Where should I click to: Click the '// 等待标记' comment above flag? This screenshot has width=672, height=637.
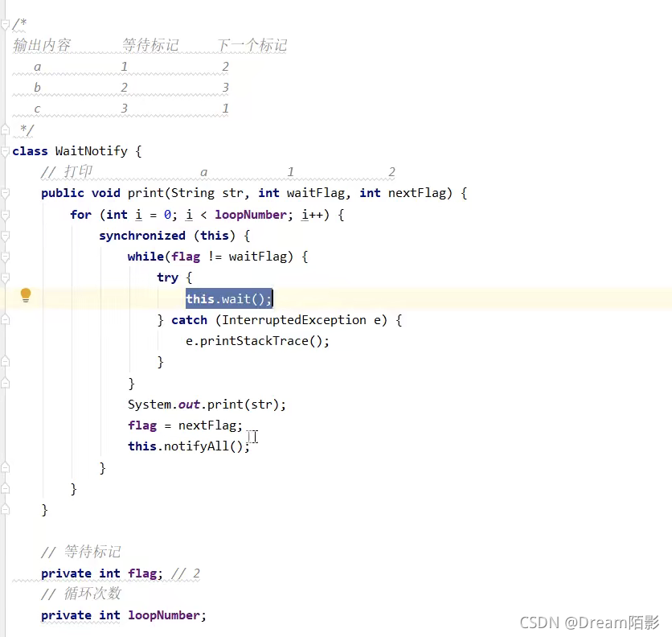coord(81,552)
